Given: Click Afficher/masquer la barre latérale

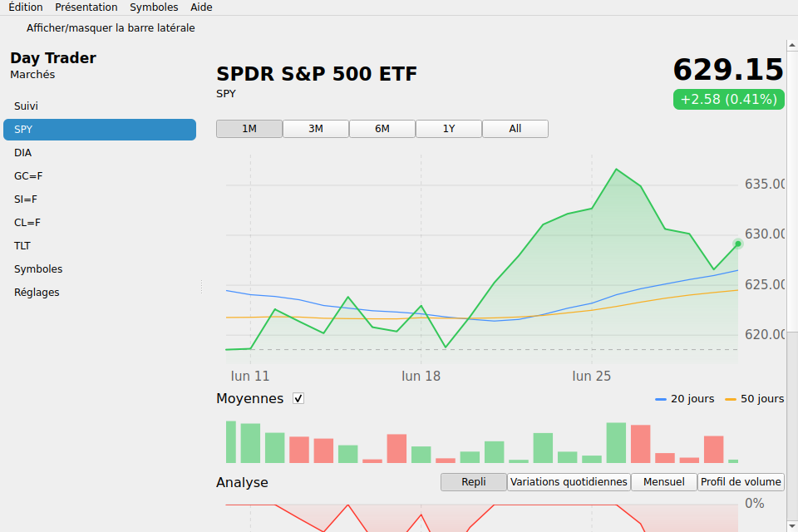Looking at the screenshot, I should click(x=111, y=28).
